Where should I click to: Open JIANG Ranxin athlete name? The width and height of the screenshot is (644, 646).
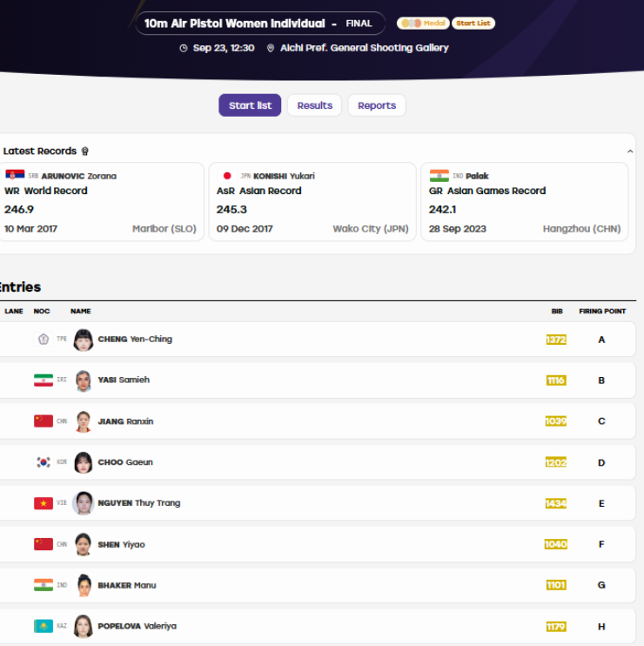click(125, 421)
